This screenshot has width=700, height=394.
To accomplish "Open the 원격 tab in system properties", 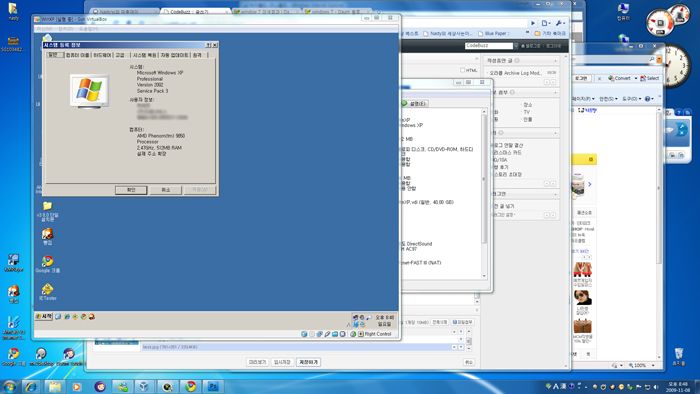I will tap(197, 55).
